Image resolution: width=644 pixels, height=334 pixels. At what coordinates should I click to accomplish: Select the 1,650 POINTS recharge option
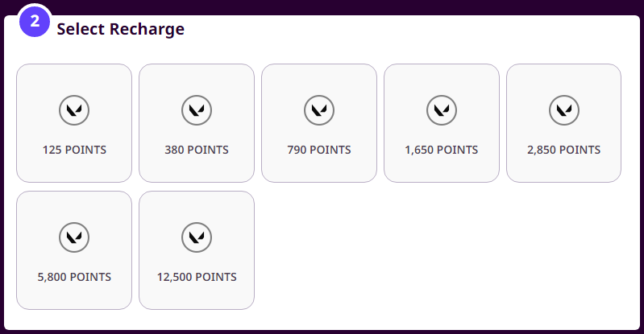coord(442,123)
